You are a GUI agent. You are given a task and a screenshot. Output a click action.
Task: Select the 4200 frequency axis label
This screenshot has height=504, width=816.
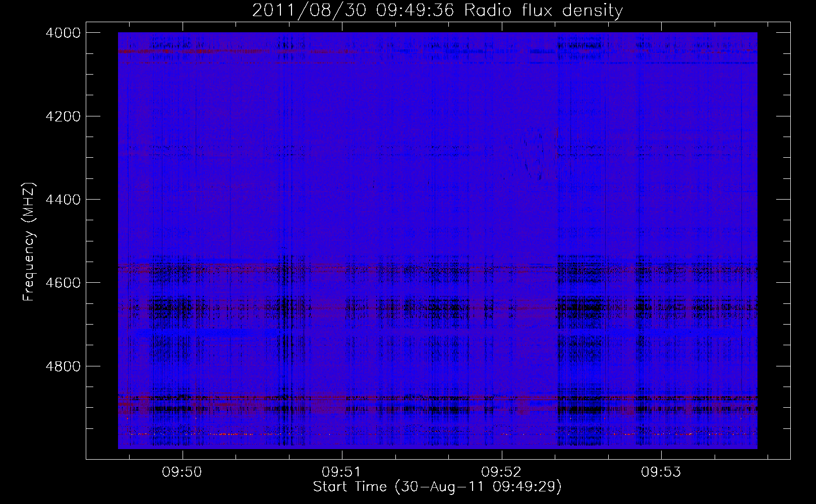(x=63, y=116)
